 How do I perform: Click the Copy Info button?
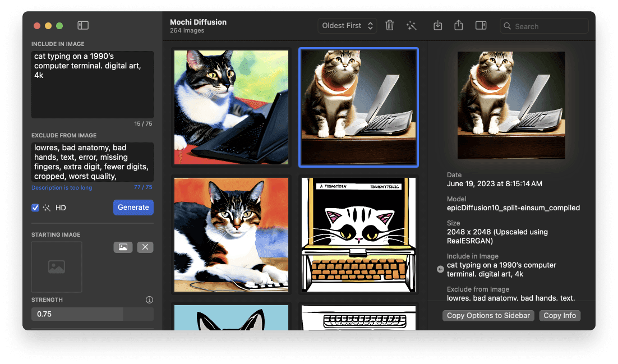560,316
